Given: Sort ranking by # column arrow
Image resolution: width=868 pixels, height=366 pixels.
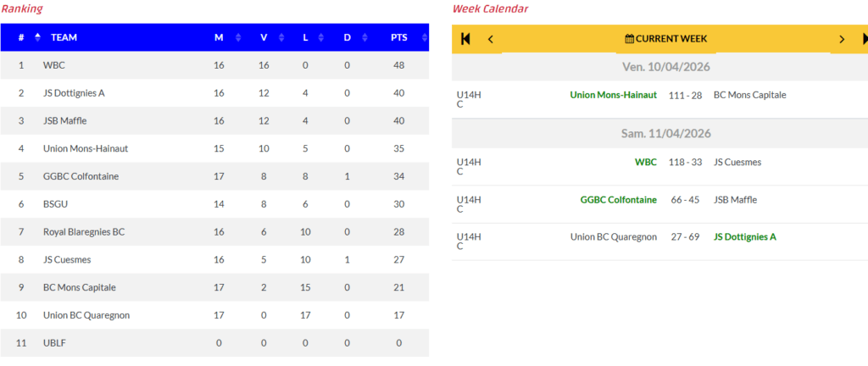Looking at the screenshot, I should 37,37.
